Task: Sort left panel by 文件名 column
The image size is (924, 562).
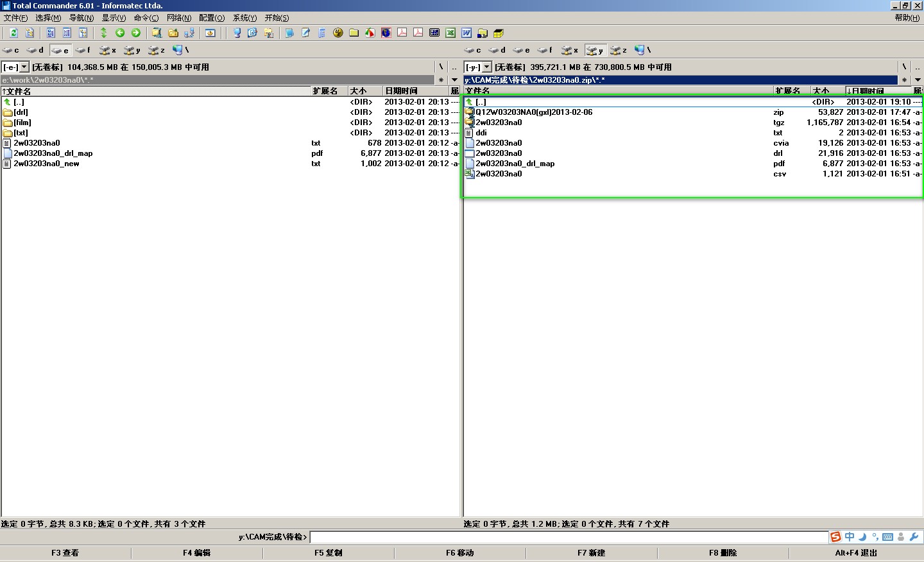Action: tap(156, 91)
